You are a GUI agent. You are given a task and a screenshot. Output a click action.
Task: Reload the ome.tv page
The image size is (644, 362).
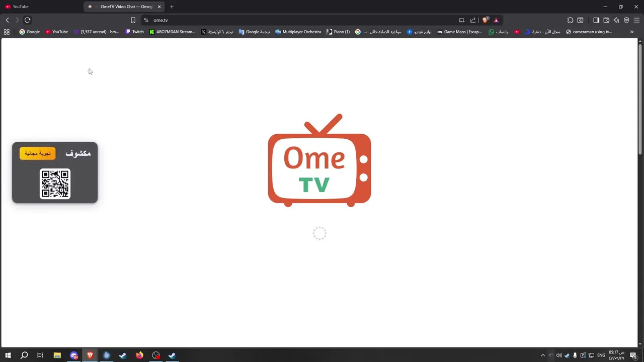(x=27, y=20)
